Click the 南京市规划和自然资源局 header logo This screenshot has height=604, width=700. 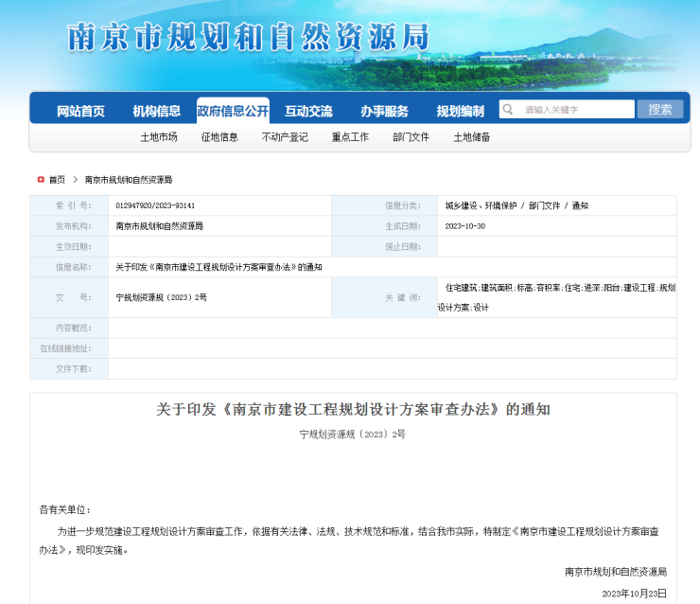pos(248,37)
